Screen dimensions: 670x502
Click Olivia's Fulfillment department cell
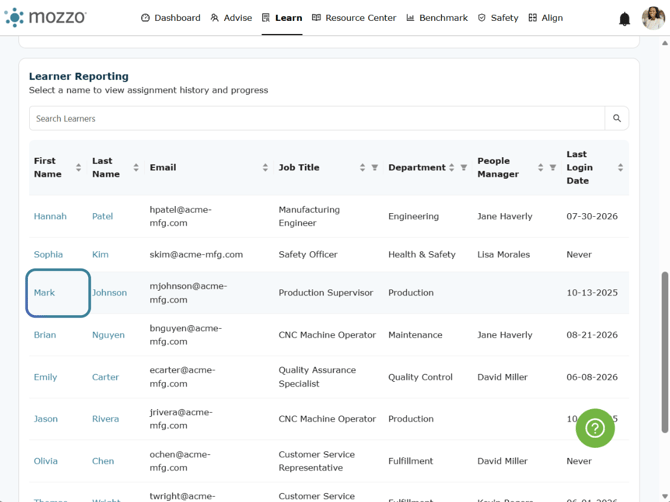tap(410, 461)
